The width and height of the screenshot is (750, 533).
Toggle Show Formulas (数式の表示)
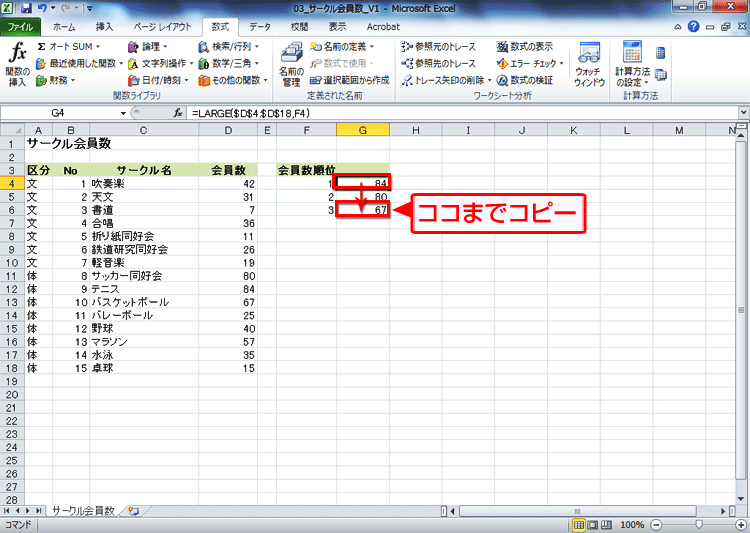pos(525,46)
